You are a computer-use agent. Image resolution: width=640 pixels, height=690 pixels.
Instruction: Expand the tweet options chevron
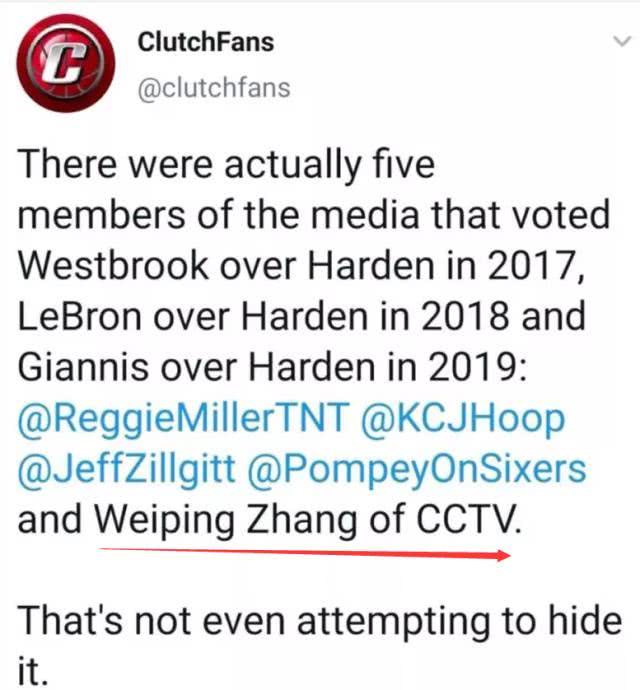point(622,41)
